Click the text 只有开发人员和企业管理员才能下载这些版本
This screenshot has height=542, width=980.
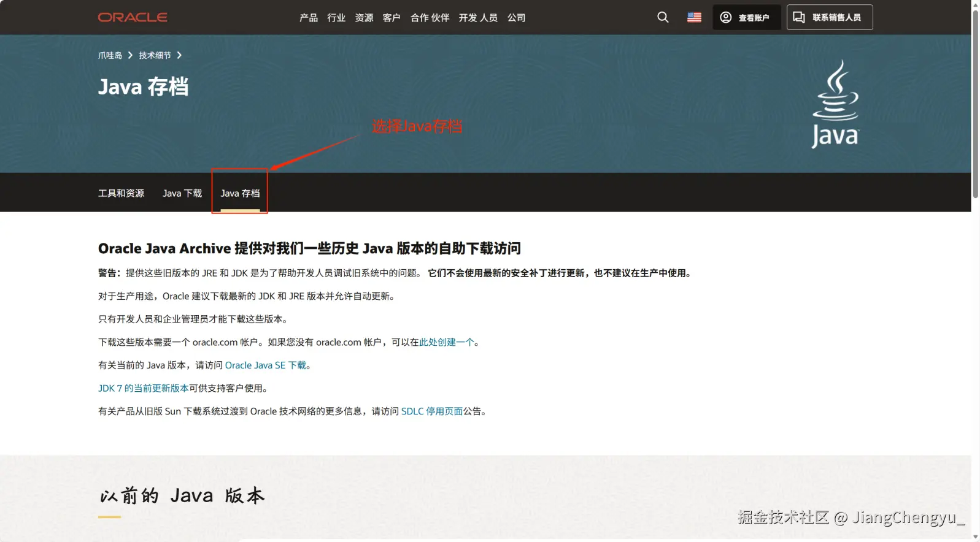tap(193, 319)
